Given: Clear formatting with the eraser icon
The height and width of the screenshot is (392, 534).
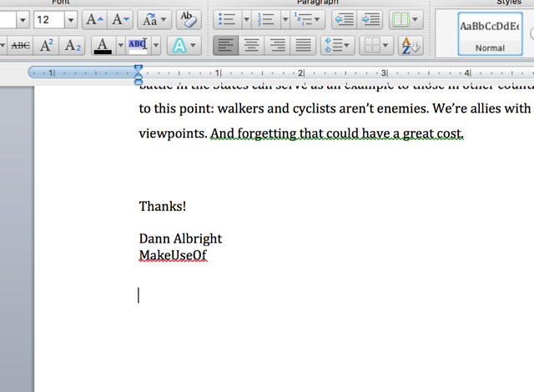Looking at the screenshot, I should pyautogui.click(x=189, y=20).
